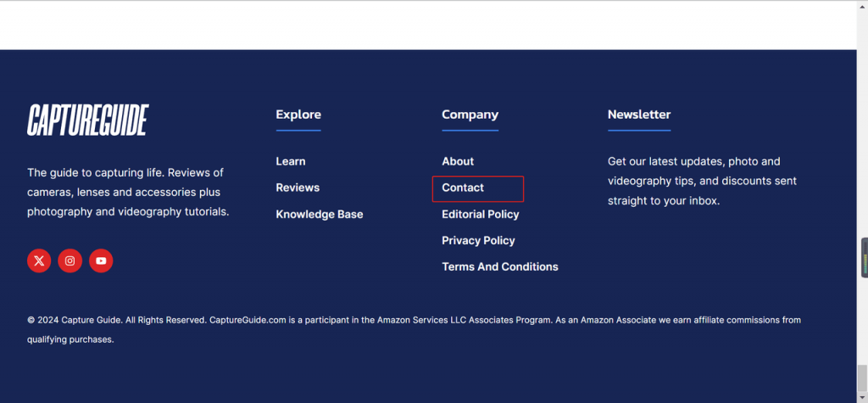Image resolution: width=868 pixels, height=403 pixels.
Task: Click the copyright notice text
Action: (414, 330)
